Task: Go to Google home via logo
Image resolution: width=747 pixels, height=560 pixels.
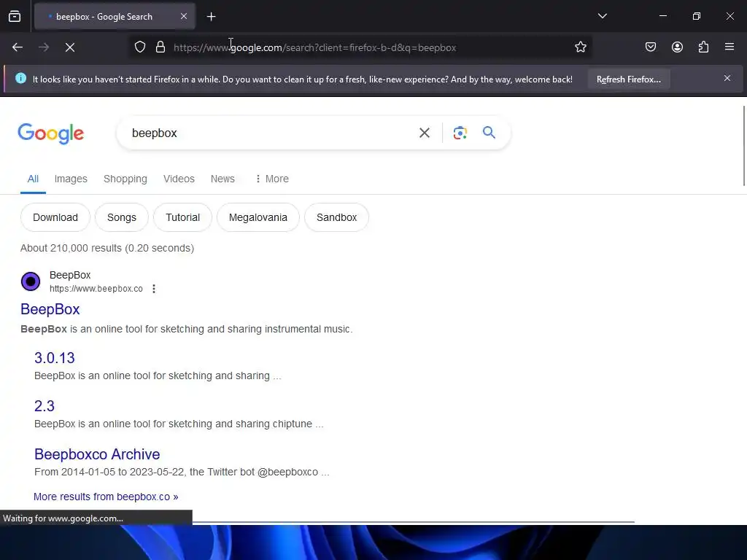Action: 51,133
